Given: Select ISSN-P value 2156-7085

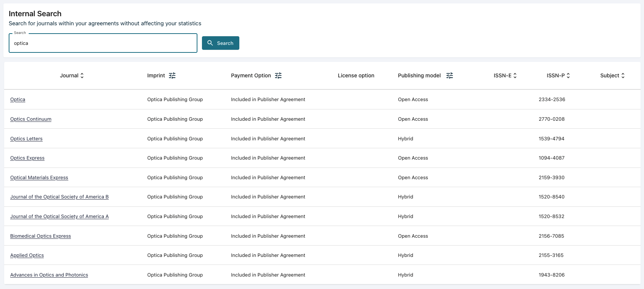Looking at the screenshot, I should [x=552, y=236].
